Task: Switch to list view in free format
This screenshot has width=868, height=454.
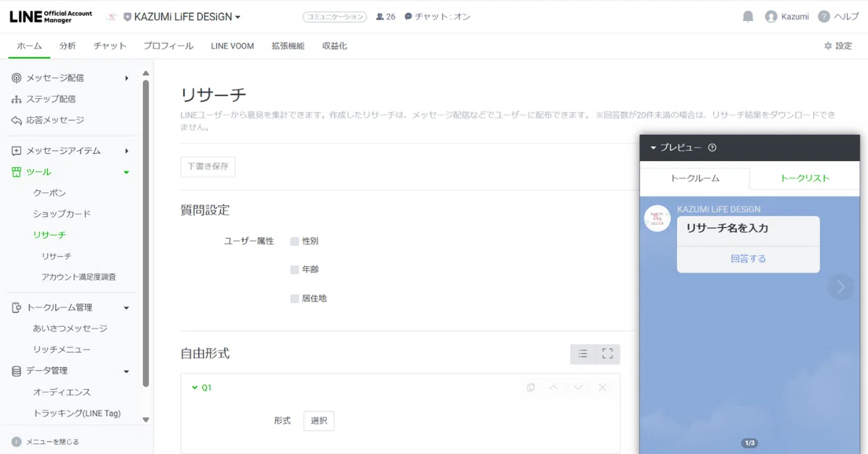Action: click(x=583, y=354)
